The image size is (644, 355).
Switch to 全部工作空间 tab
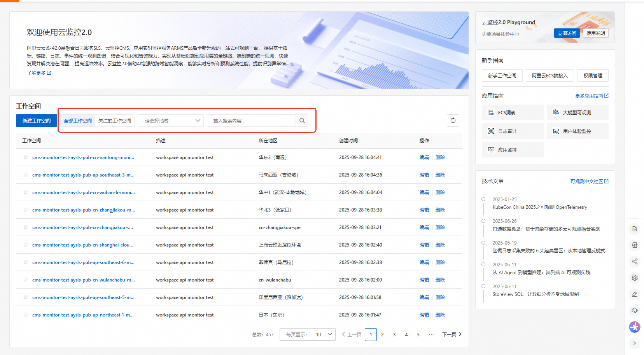[x=78, y=121]
